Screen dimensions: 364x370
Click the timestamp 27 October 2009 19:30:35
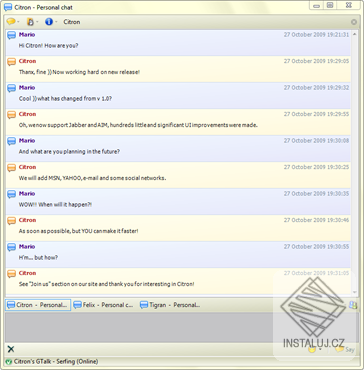316,194
